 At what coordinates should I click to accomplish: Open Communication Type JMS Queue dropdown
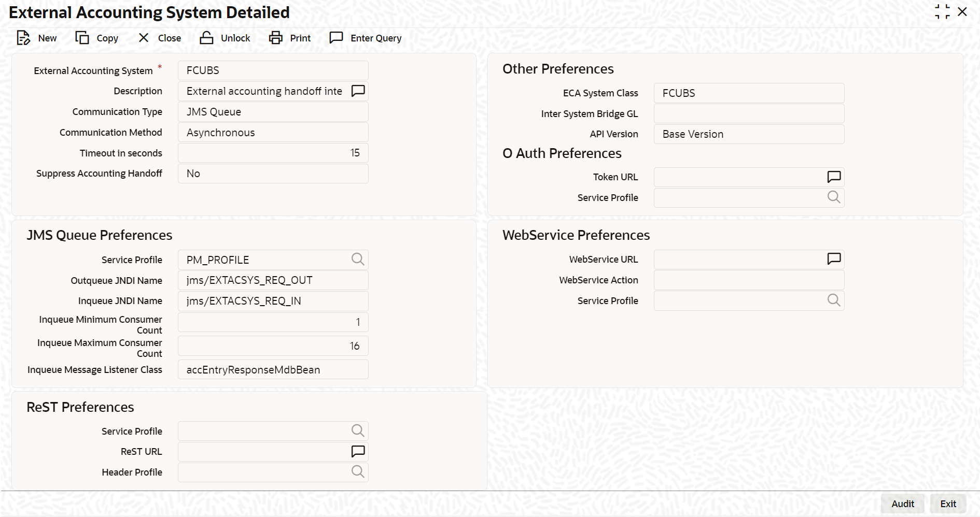point(273,112)
